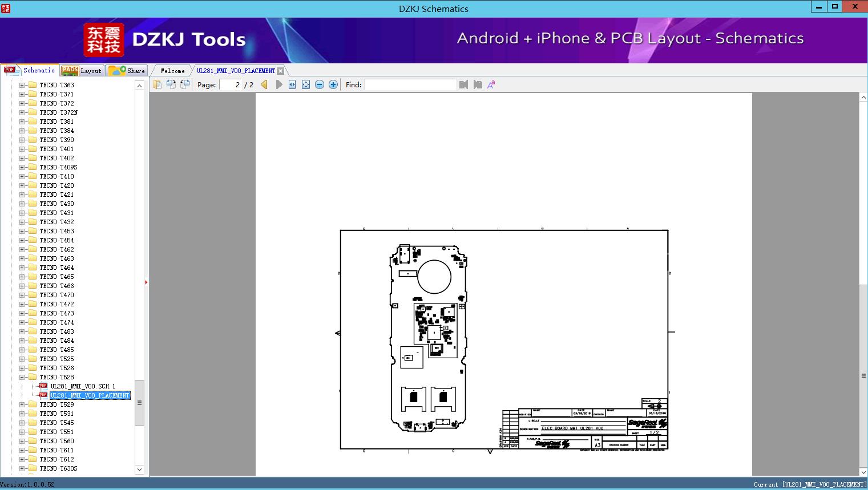Click the fit page icon
868x490 pixels.
pos(306,84)
